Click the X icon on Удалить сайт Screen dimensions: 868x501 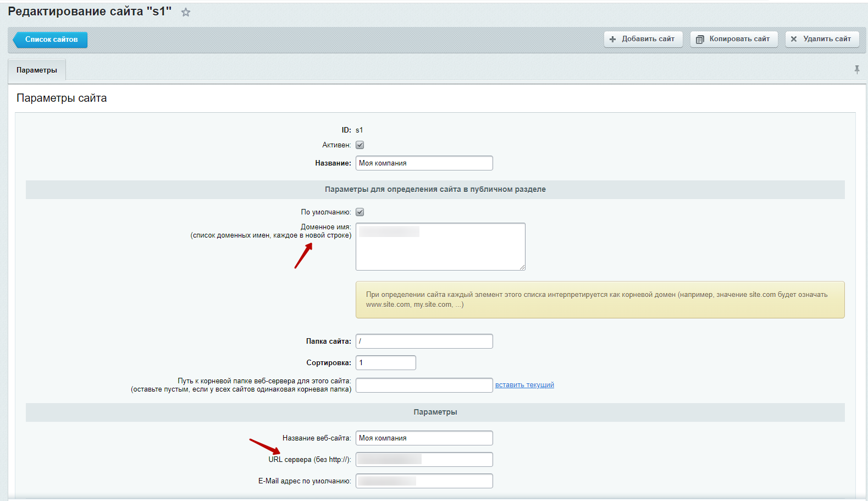[794, 39]
